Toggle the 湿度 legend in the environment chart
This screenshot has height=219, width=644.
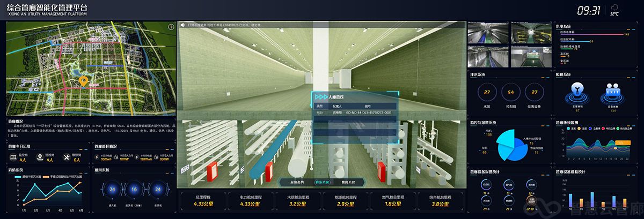[x=583, y=129]
